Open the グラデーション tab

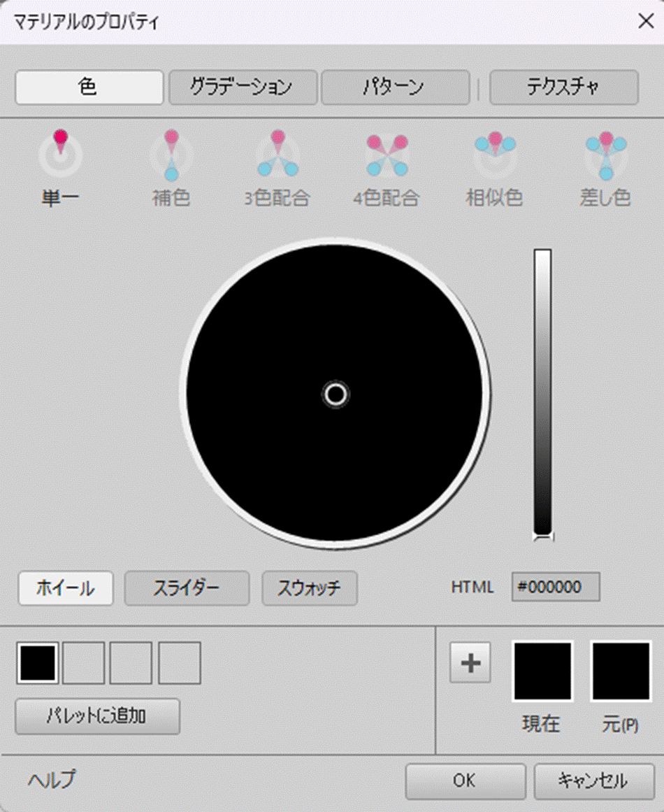coord(243,87)
